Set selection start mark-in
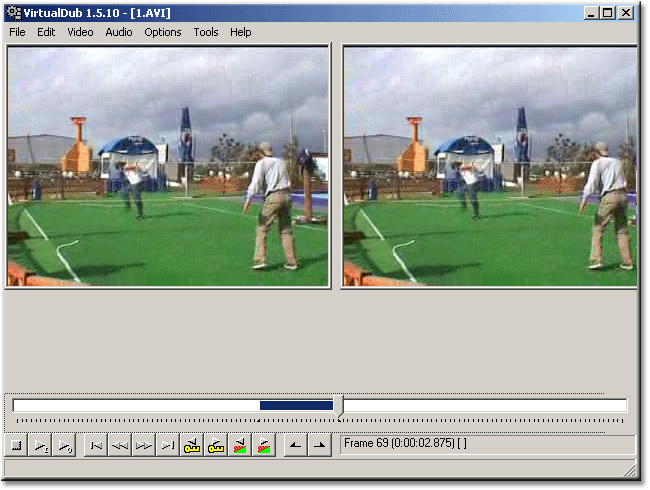The width and height of the screenshot is (650, 490). point(296,445)
